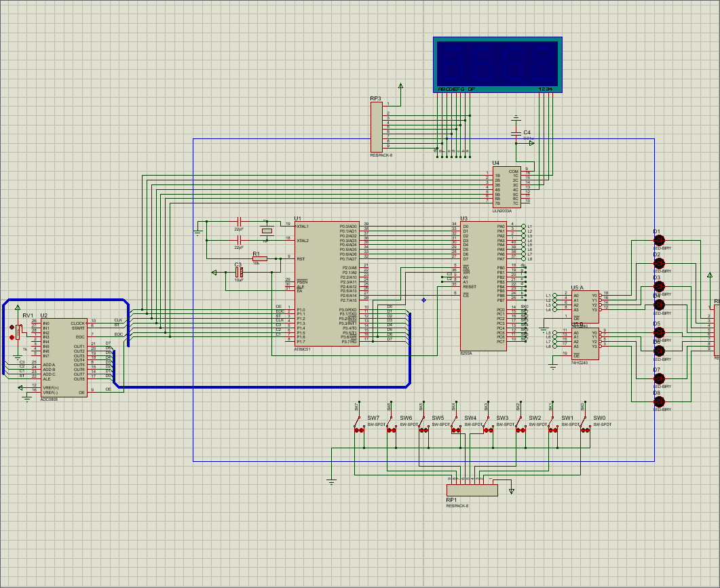
Task: Toggle logic state L8 feeding the lower 74HC240
Action: pos(554,347)
